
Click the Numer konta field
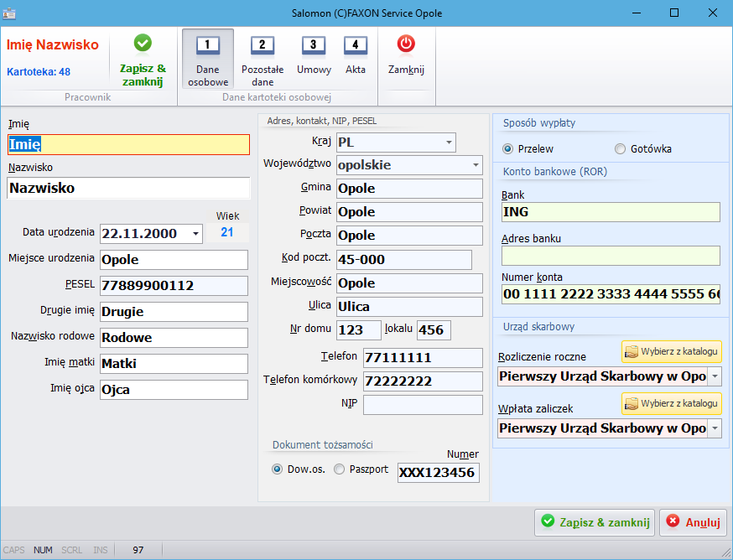point(611,294)
